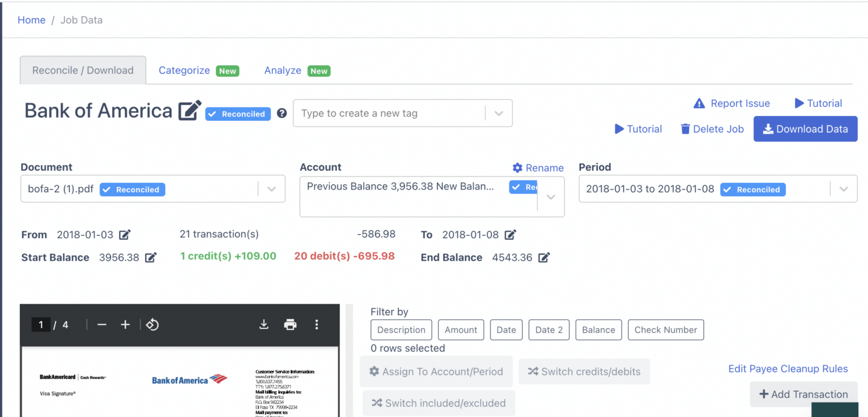Expand the Period dropdown

pos(843,189)
